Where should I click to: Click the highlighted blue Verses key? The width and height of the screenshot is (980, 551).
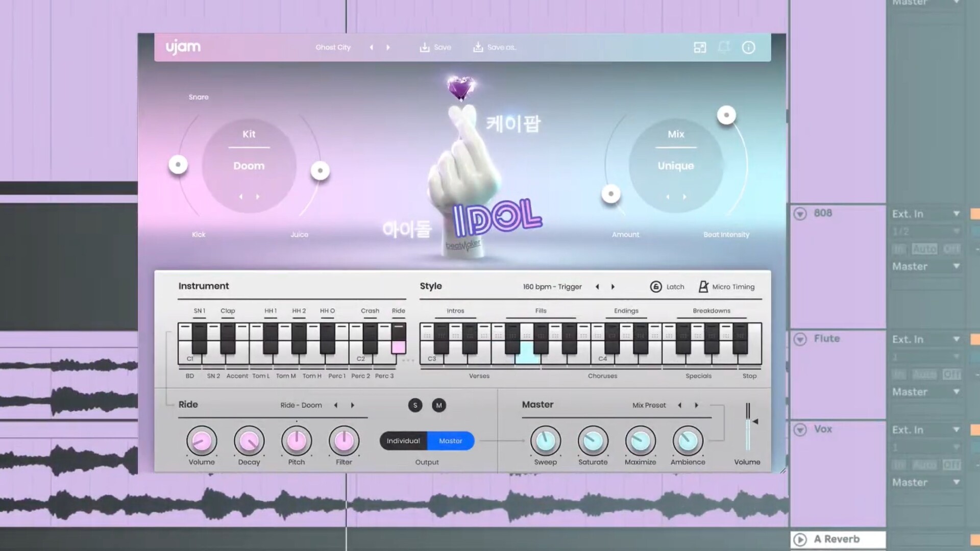528,353
